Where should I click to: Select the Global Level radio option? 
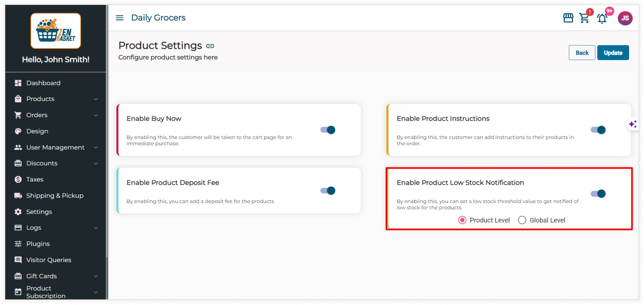522,220
